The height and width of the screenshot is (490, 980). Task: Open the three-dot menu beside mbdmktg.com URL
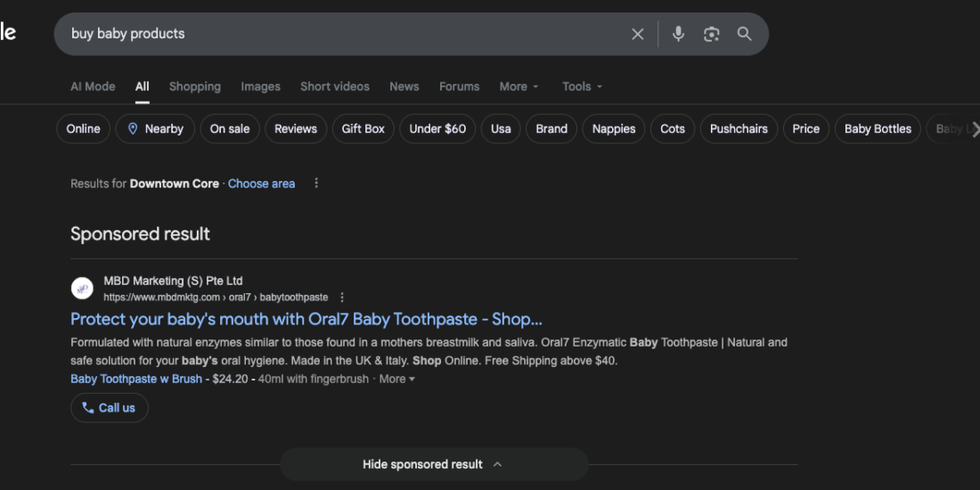pyautogui.click(x=342, y=298)
